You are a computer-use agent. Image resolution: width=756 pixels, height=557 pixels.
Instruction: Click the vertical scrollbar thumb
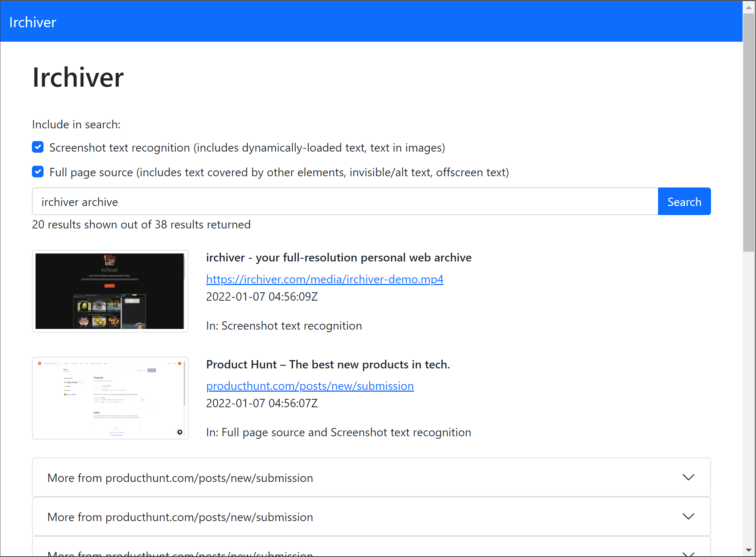click(x=748, y=132)
